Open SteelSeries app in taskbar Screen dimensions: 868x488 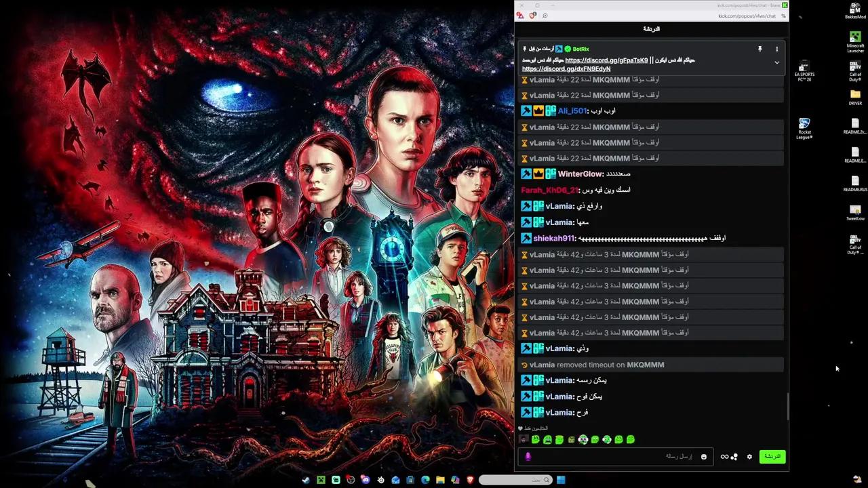tap(380, 480)
